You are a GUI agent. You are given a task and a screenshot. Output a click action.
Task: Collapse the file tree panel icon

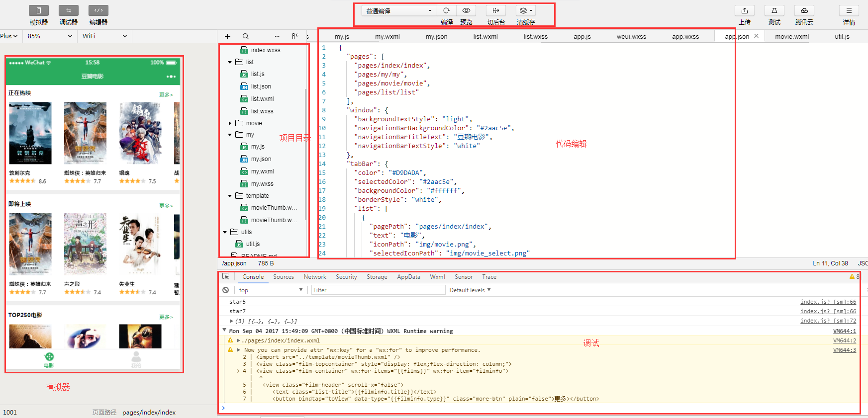click(295, 36)
